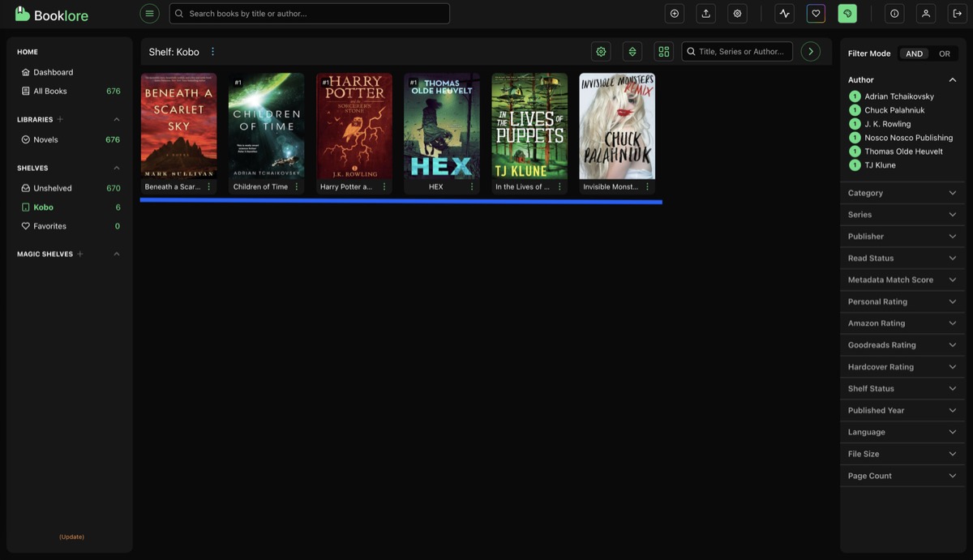The height and width of the screenshot is (560, 973).
Task: Open the shelf settings gear icon
Action: click(x=600, y=50)
